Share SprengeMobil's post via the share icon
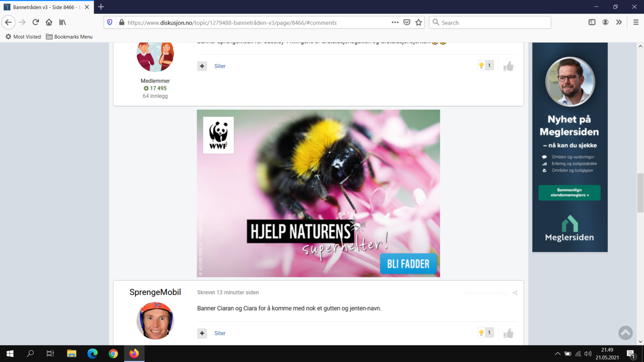Screen dimensions: 644x362 [x=514, y=292]
